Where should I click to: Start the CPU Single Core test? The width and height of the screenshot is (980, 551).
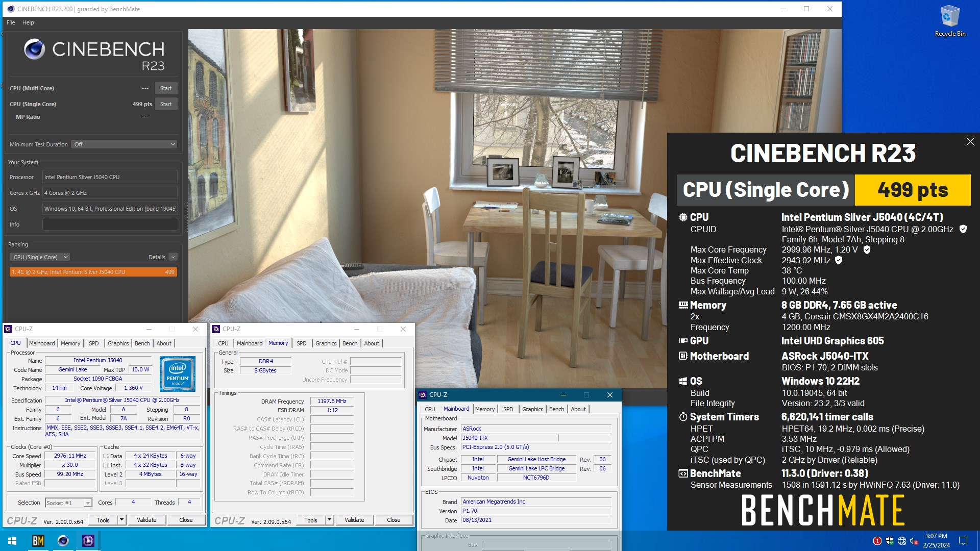tap(166, 104)
